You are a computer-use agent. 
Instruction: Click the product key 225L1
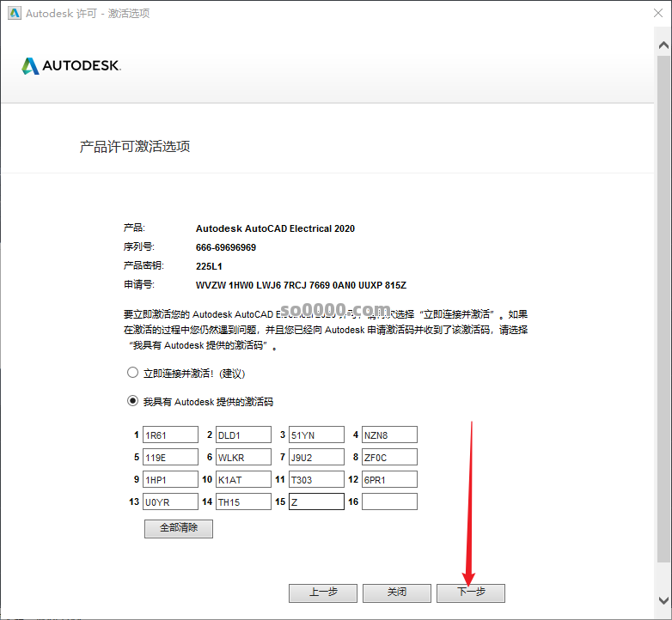(209, 266)
